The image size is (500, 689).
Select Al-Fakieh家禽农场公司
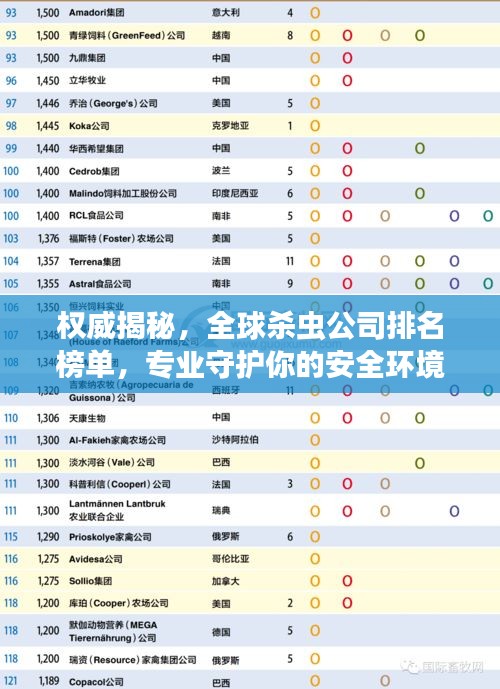(117, 440)
